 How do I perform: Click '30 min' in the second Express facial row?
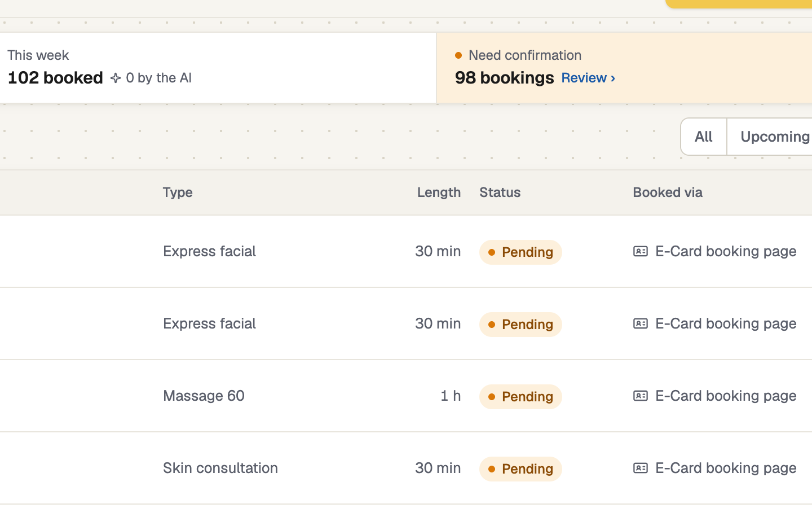[438, 323]
